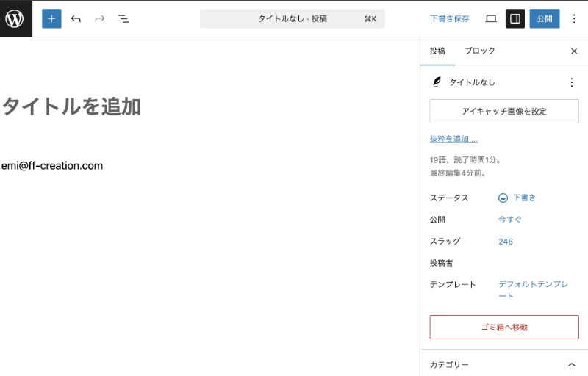Click the 公開 publish button
The height and width of the screenshot is (376, 588).
click(x=544, y=18)
